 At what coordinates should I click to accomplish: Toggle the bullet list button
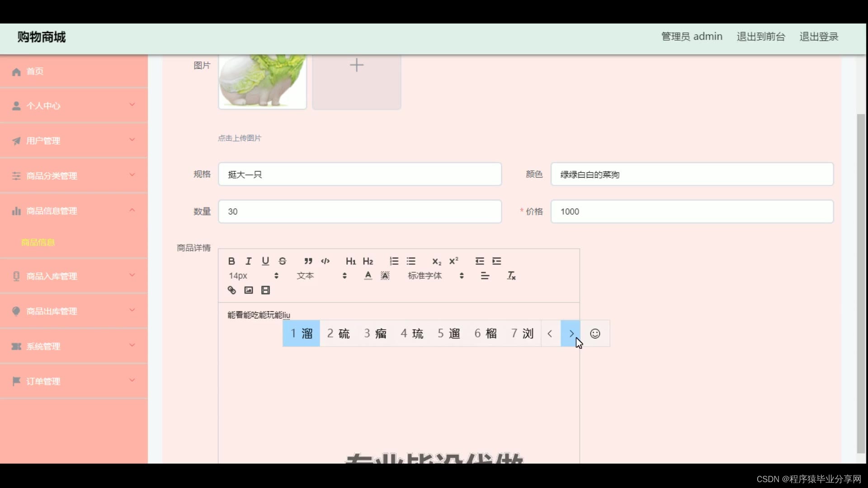(x=411, y=261)
